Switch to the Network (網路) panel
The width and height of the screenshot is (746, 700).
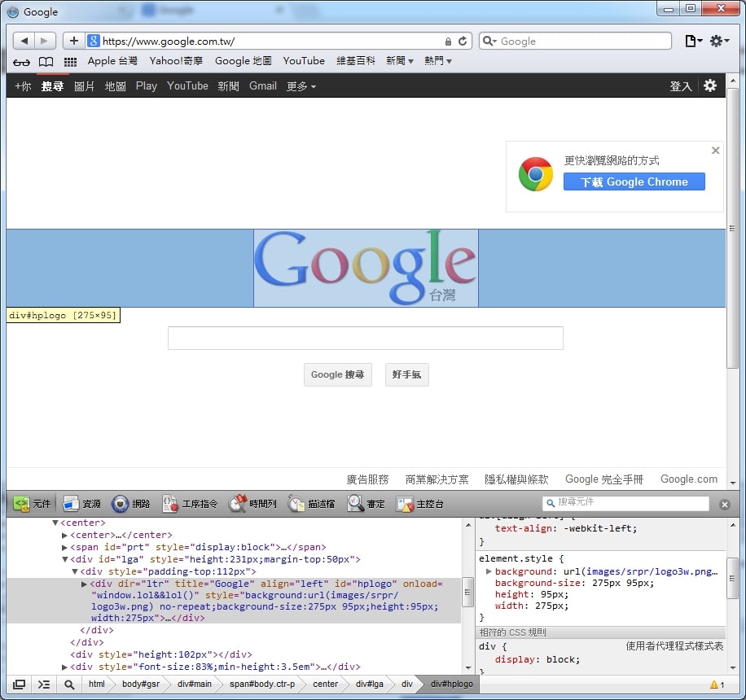[x=131, y=504]
